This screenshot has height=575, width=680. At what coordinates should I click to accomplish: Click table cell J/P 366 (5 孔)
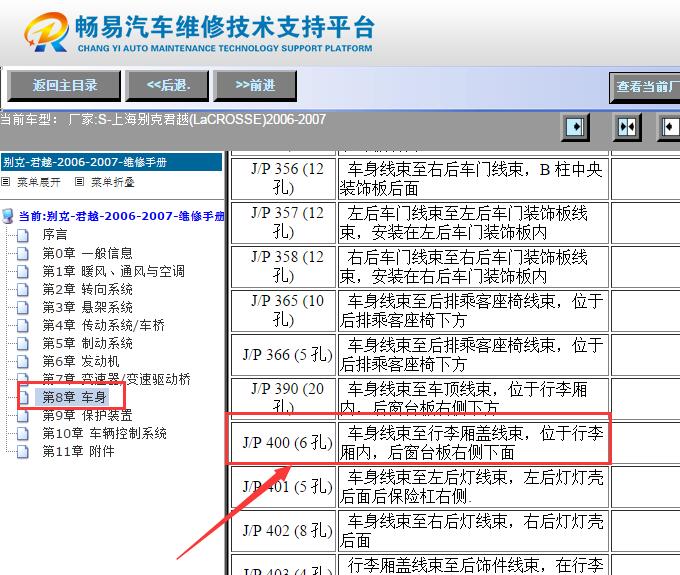pyautogui.click(x=284, y=355)
